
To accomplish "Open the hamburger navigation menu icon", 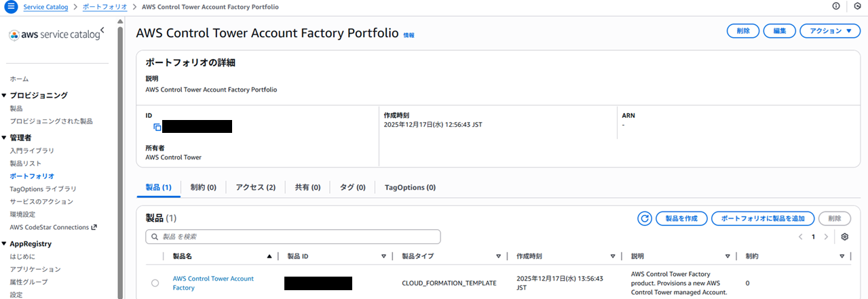I will (x=11, y=7).
